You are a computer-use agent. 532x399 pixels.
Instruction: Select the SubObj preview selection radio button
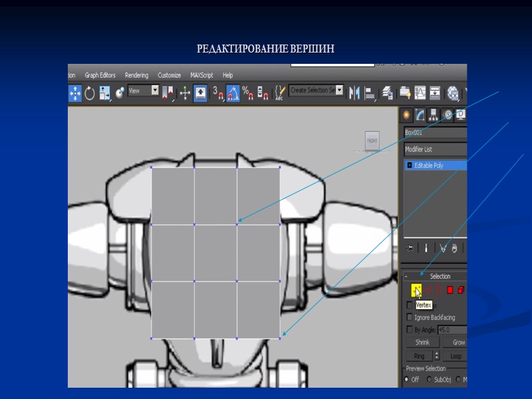[x=430, y=380]
